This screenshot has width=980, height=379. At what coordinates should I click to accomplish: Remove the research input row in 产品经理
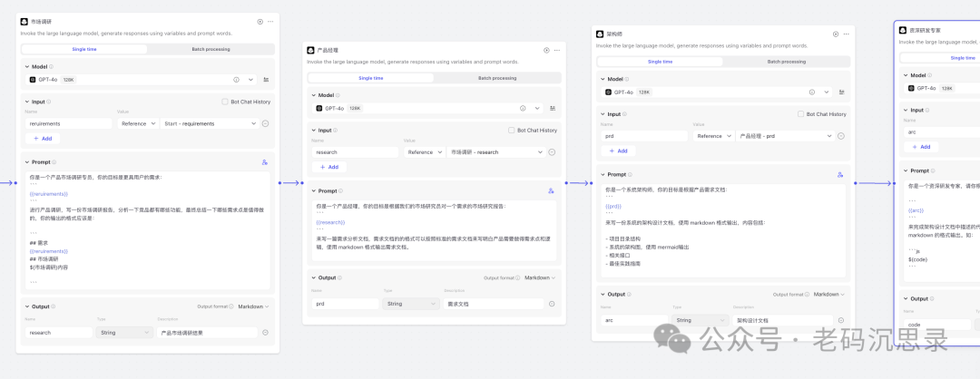point(552,151)
